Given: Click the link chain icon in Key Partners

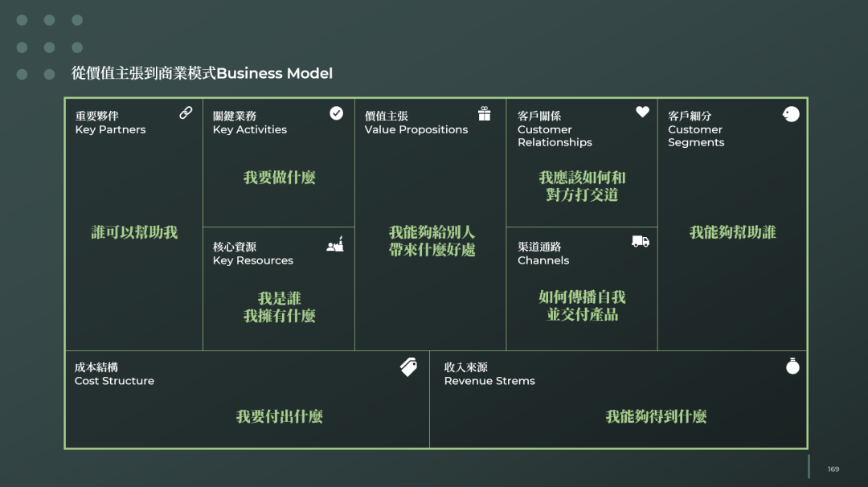Looking at the screenshot, I should coord(186,113).
